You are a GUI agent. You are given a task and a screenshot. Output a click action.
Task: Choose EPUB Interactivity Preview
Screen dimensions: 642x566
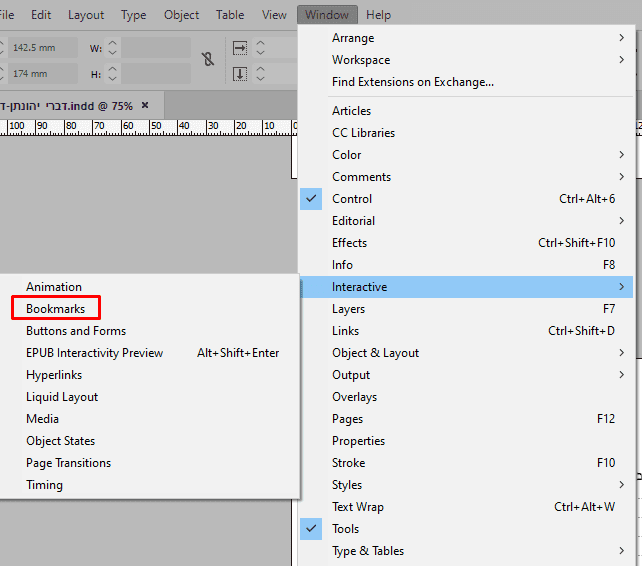tap(150, 353)
